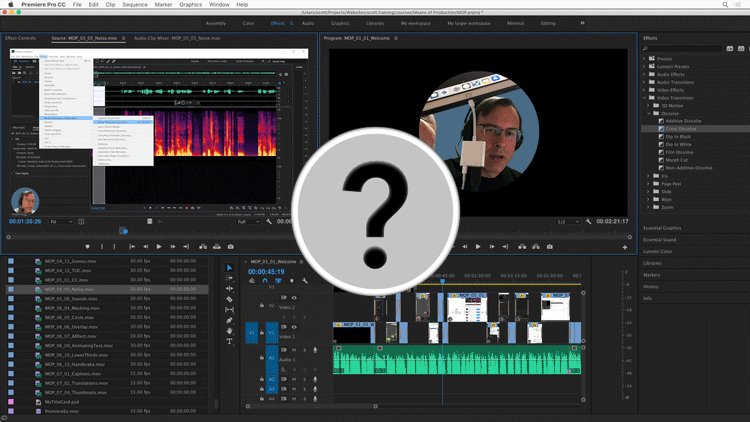Viewport: 750px width, 422px height.
Task: Export frame from Source monitor
Action: pyautogui.click(x=231, y=246)
